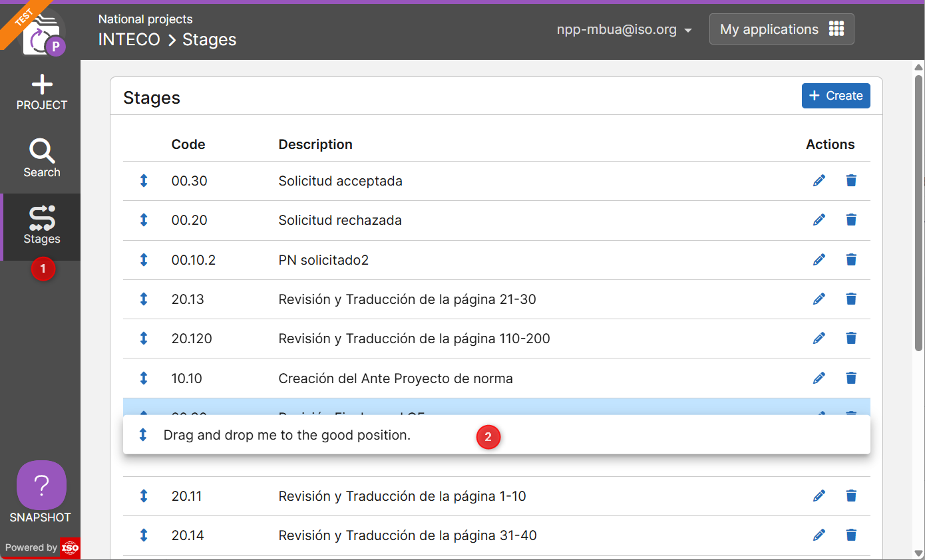This screenshot has height=560, width=925.
Task: Edit the Solicitud acceptada stage
Action: (819, 180)
